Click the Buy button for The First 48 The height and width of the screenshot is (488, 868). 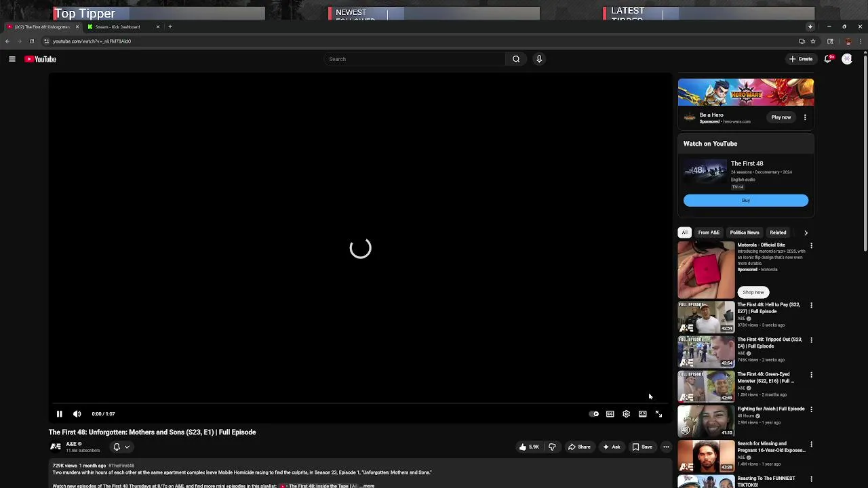click(746, 200)
